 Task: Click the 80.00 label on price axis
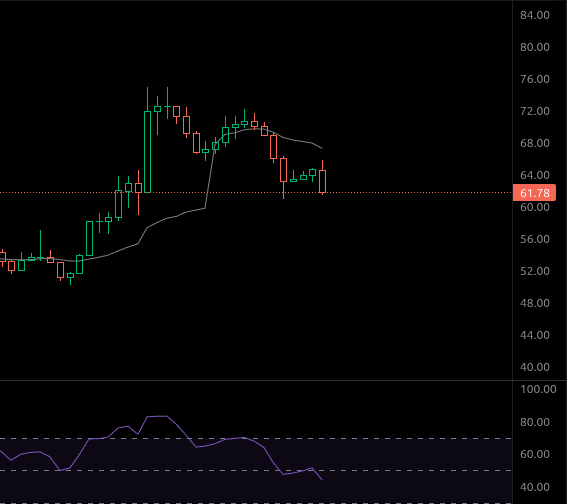pyautogui.click(x=535, y=47)
